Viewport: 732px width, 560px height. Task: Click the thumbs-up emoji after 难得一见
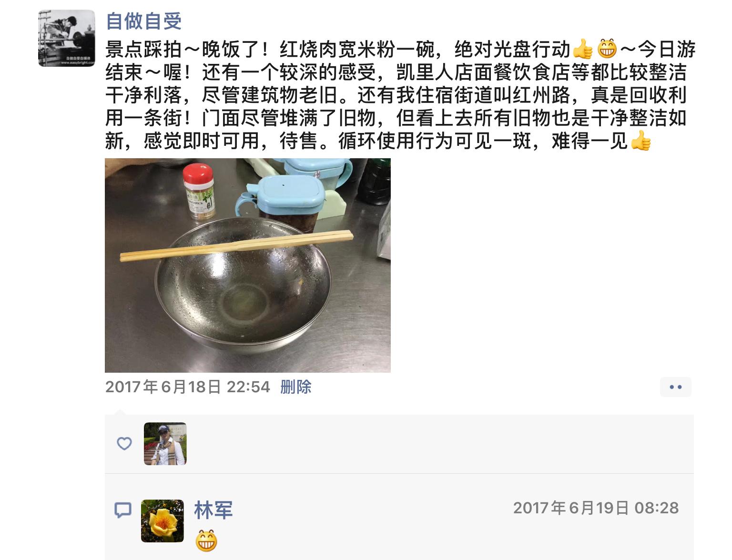640,141
